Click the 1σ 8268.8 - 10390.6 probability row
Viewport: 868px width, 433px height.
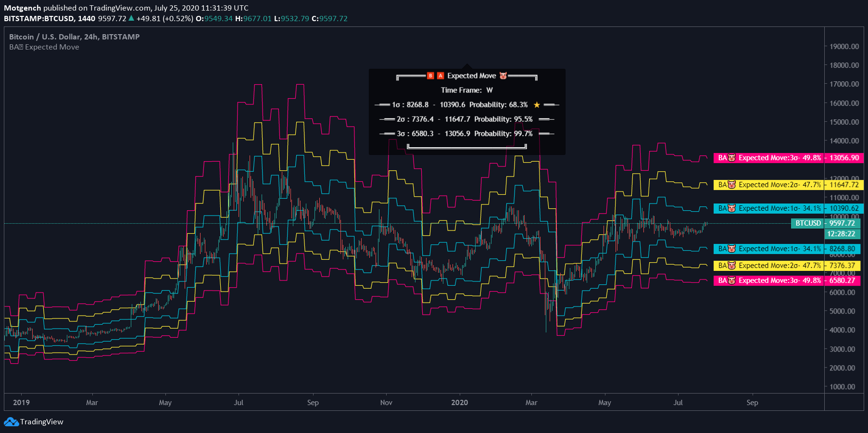(x=467, y=105)
